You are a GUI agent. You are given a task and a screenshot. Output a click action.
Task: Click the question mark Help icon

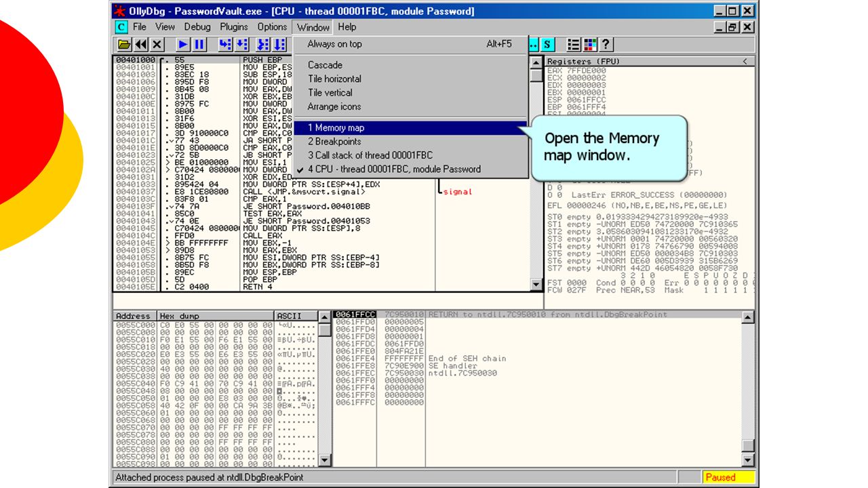click(x=606, y=45)
